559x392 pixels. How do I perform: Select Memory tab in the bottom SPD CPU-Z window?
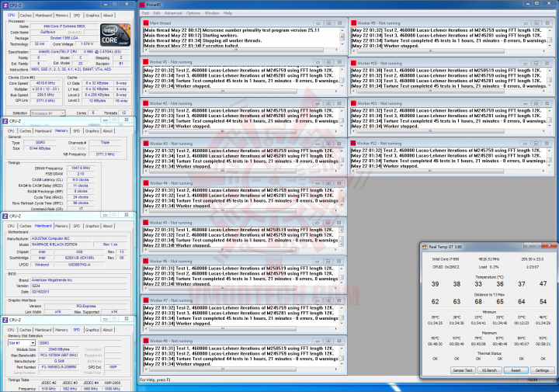click(x=61, y=330)
